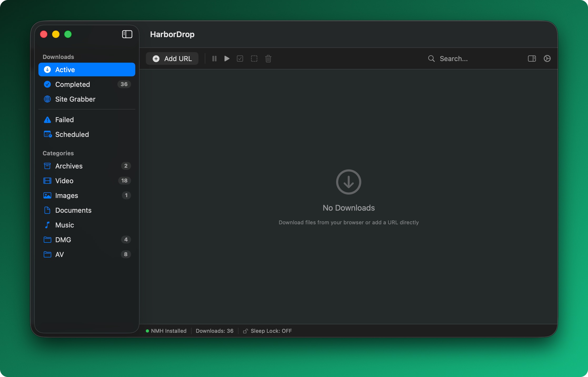The height and width of the screenshot is (377, 588).
Task: Click the Active download arrow icon
Action: pyautogui.click(x=47, y=70)
